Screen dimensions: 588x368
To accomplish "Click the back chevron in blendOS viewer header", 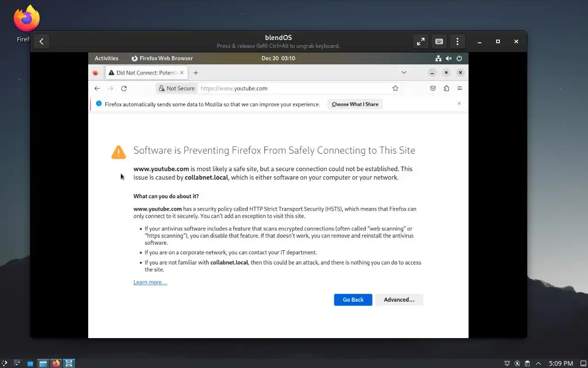I will (41, 41).
